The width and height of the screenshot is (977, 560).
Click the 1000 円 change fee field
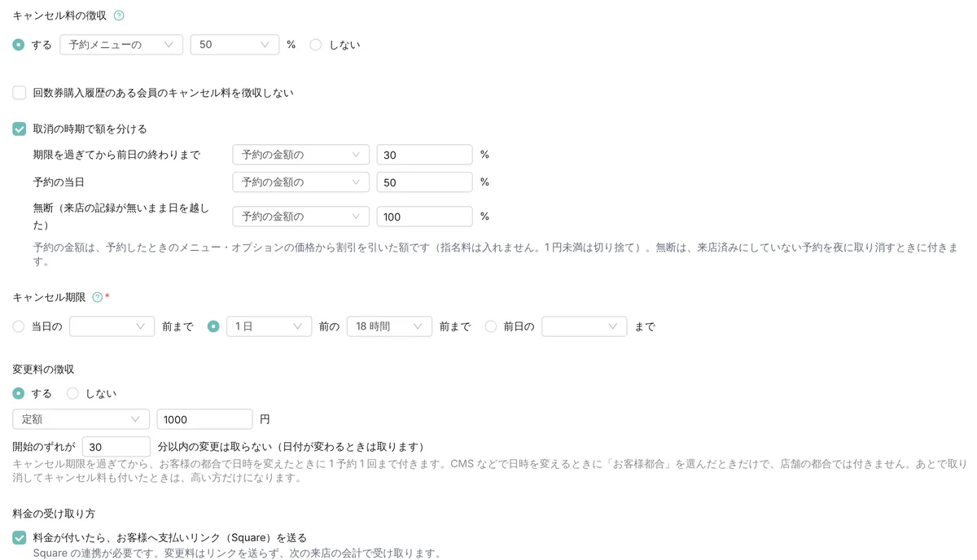[x=204, y=419]
